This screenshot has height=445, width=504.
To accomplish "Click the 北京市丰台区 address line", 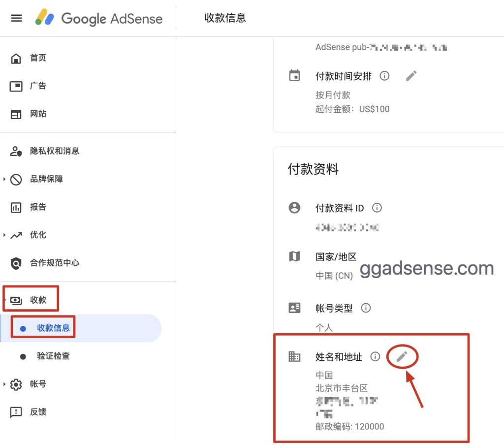I will coord(342,388).
